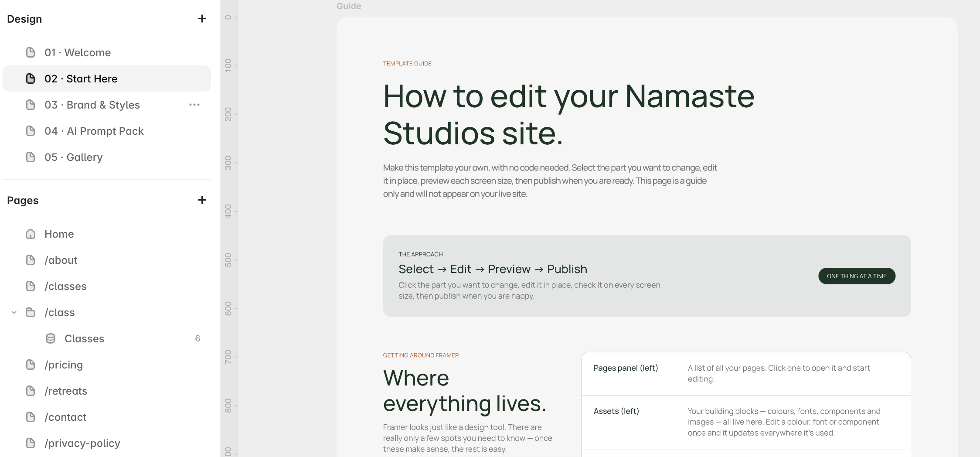
Task: Click the Classes CMS collection database icon
Action: tap(51, 338)
